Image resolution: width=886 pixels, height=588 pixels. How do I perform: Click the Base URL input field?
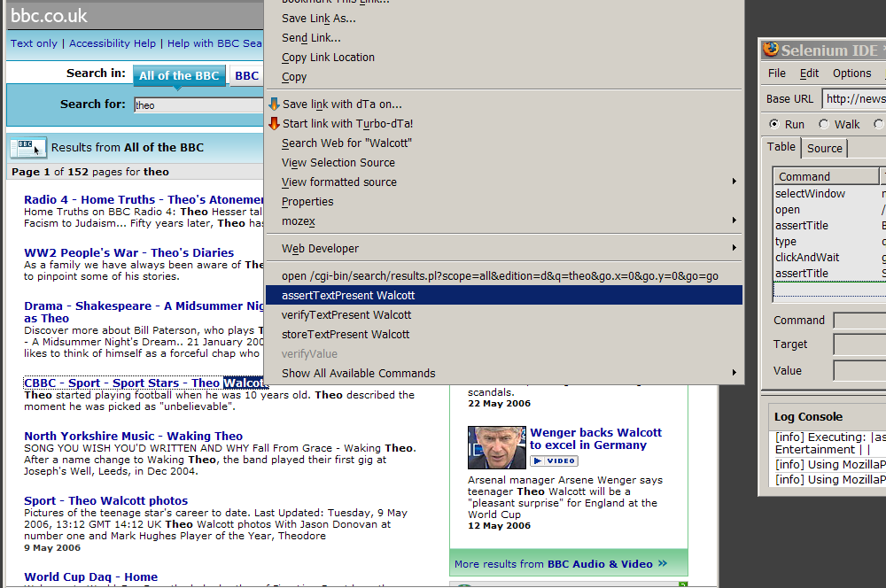[854, 99]
